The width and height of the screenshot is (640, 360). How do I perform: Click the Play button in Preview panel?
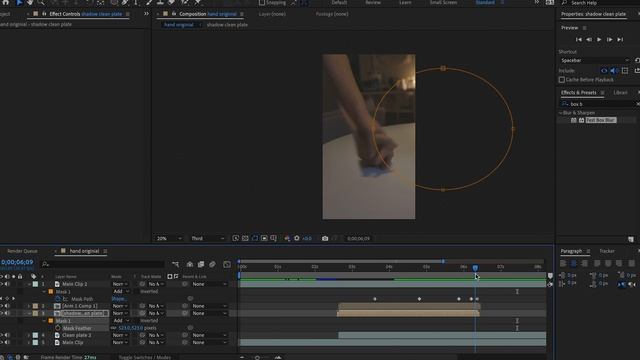tap(599, 40)
